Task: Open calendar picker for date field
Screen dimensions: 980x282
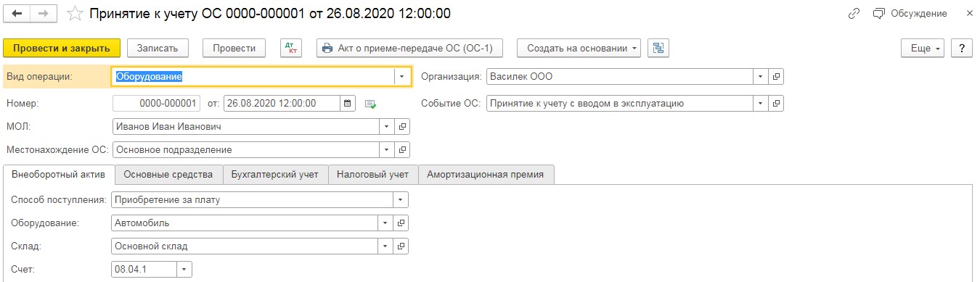Action: tap(348, 103)
